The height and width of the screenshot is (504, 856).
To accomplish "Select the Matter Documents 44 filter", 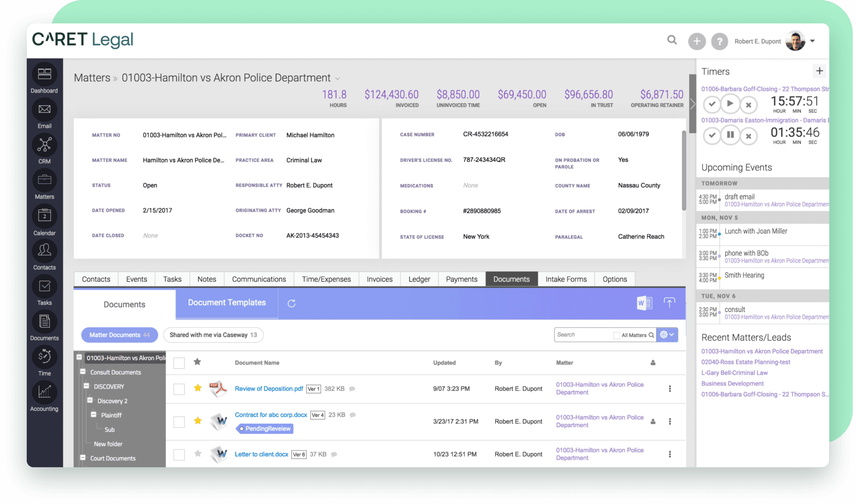I will point(120,335).
